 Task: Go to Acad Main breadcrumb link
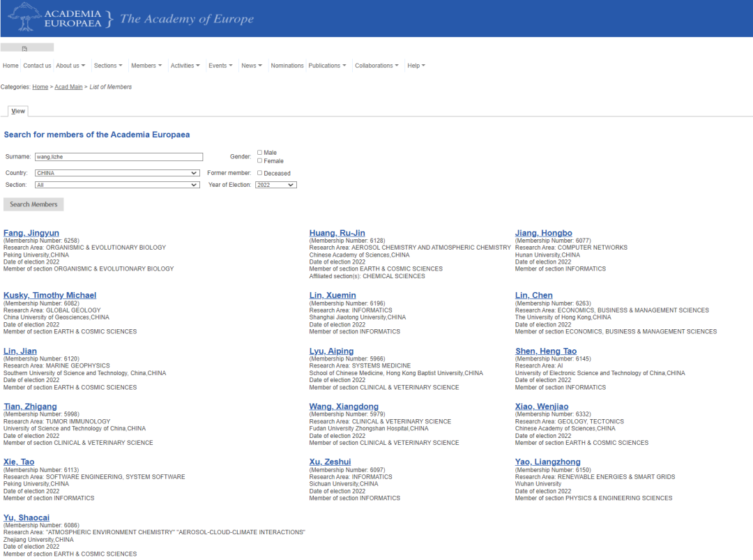68,87
